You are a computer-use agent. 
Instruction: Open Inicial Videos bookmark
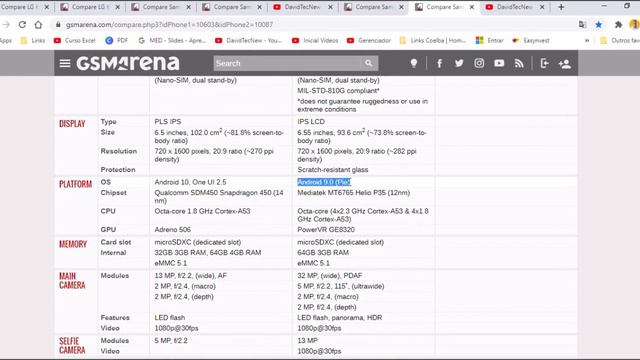pyautogui.click(x=315, y=40)
